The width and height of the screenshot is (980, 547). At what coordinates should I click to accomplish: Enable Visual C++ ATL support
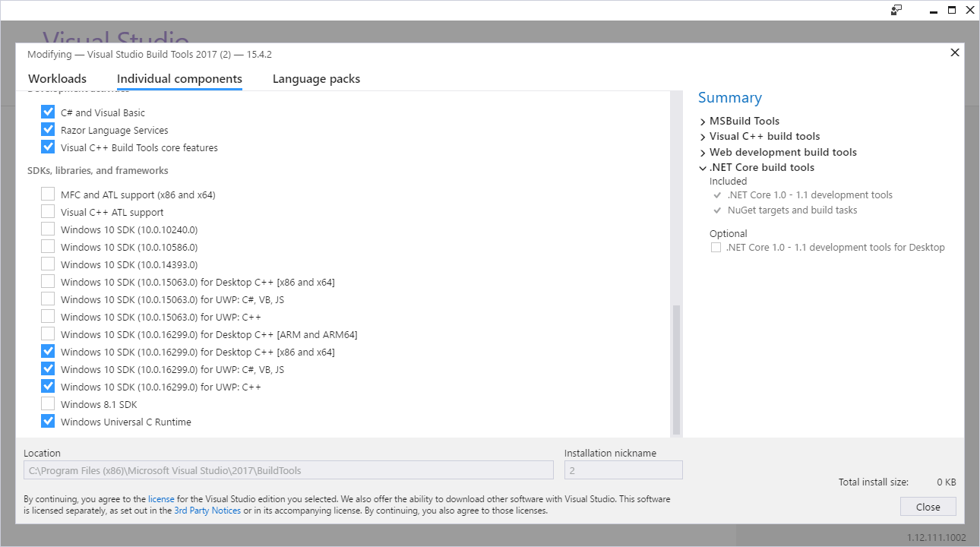(48, 212)
